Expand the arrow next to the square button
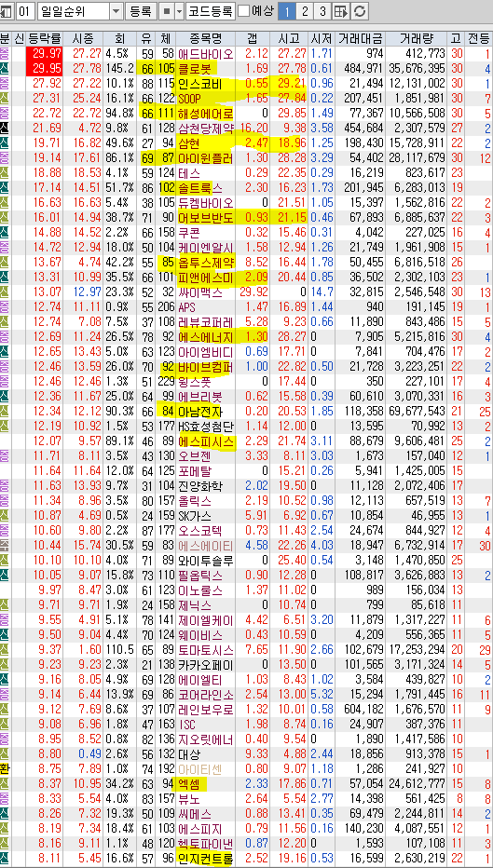 [180, 10]
